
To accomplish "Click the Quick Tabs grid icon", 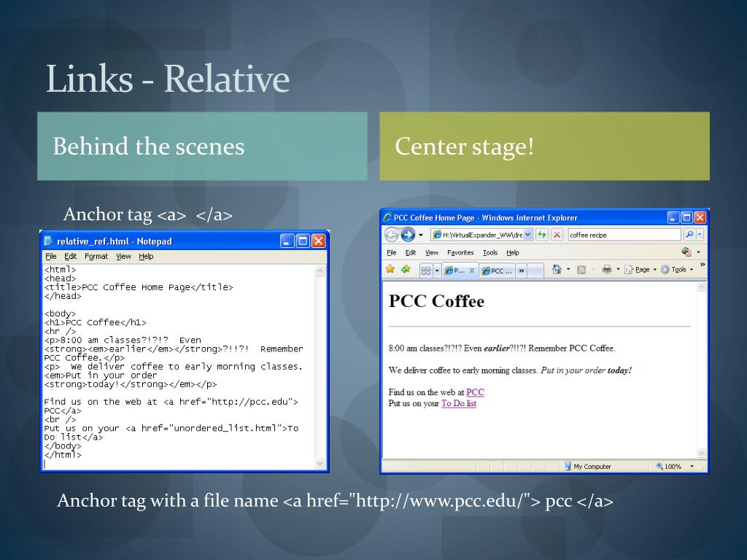I will [x=426, y=271].
